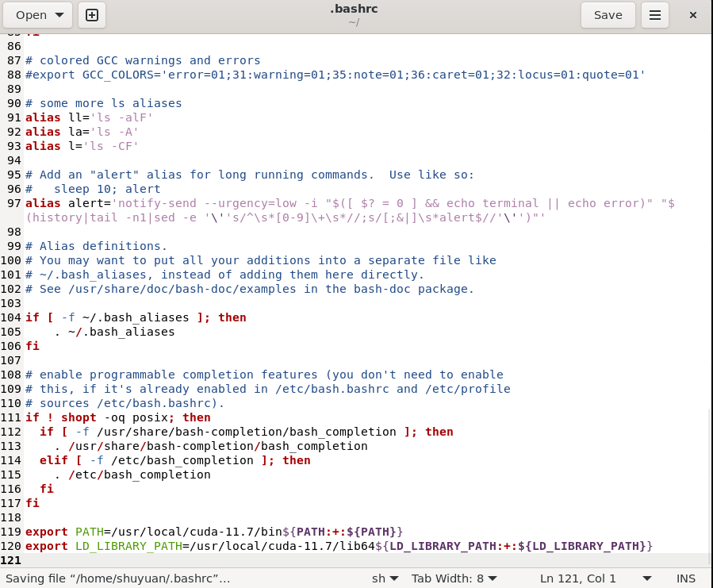This screenshot has height=588, width=713.
Task: Click "# enable programmable completion features" comment
Action: point(264,375)
